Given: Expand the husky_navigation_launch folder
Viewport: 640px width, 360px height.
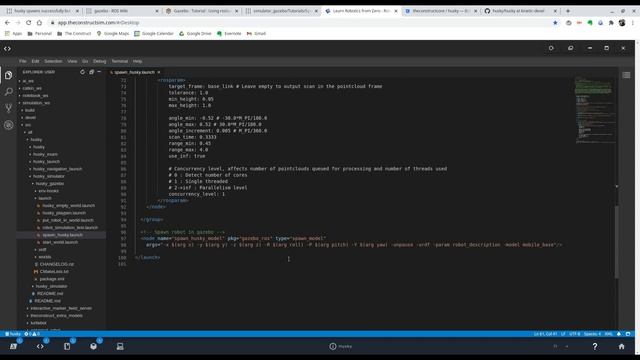Looking at the screenshot, I should coord(57,169).
